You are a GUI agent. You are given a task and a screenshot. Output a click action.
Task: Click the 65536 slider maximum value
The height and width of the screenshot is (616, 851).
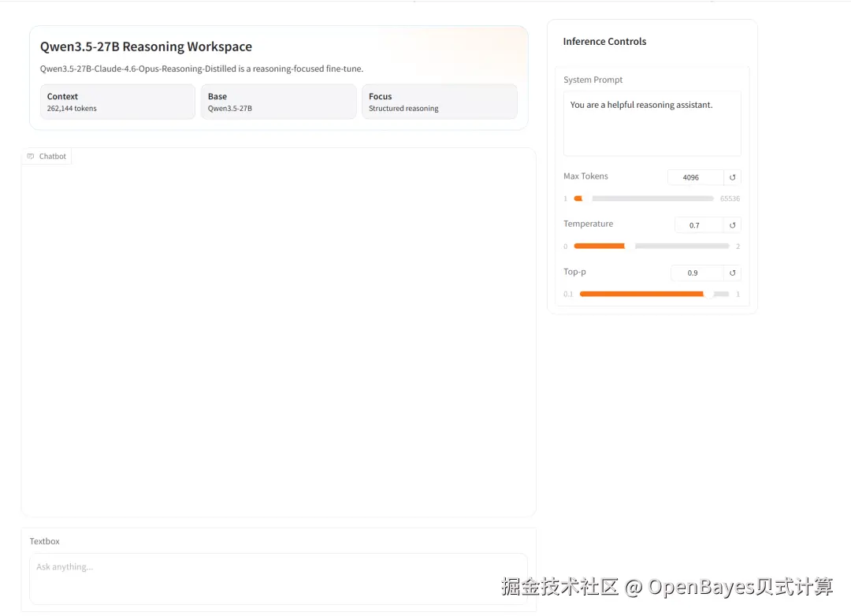(730, 199)
